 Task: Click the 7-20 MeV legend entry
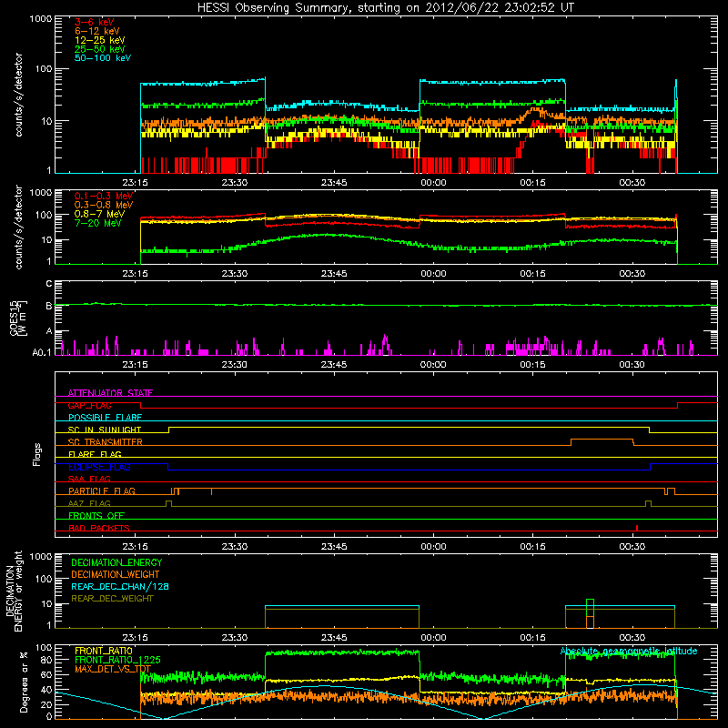click(x=98, y=223)
